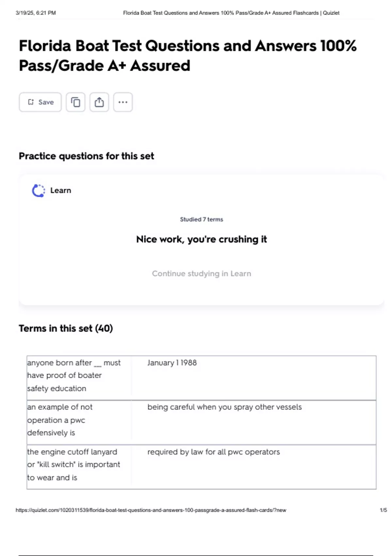Click the quizlet.com URL in the footer

click(151, 510)
